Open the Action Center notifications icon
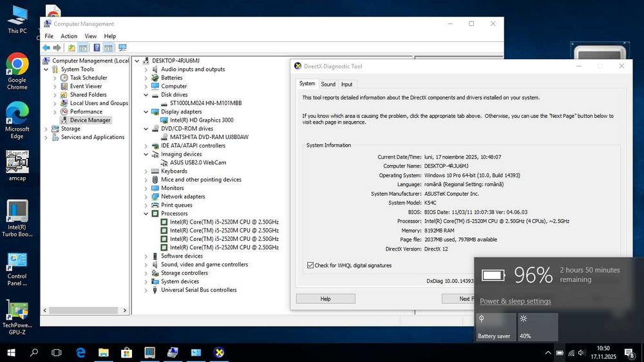The height and width of the screenshot is (362, 644). coord(629,353)
